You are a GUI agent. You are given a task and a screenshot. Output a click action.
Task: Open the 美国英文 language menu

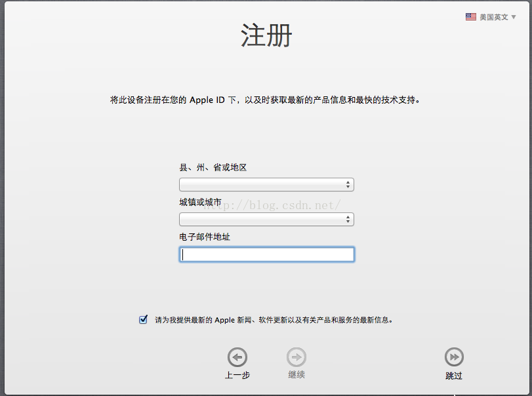493,17
